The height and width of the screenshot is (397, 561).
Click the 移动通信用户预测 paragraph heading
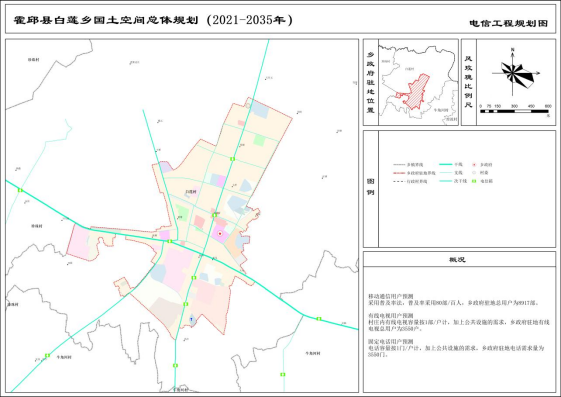coord(391,296)
